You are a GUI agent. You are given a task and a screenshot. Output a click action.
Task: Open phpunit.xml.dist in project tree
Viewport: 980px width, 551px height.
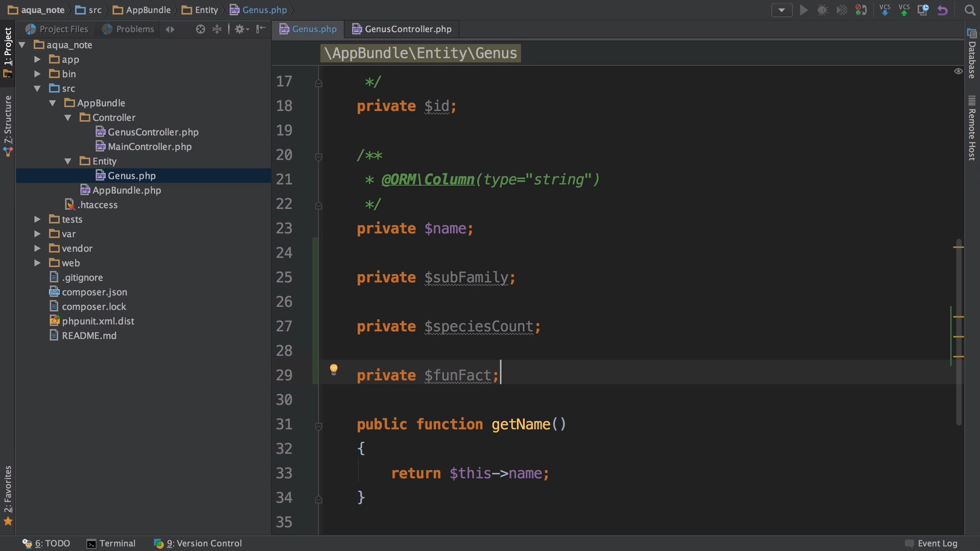tap(92, 321)
